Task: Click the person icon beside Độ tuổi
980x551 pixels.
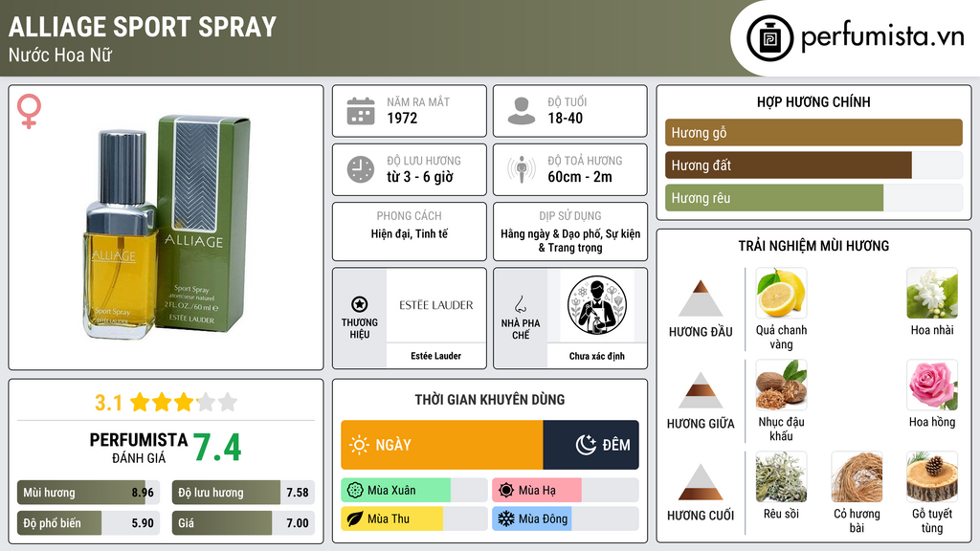Action: 522,111
